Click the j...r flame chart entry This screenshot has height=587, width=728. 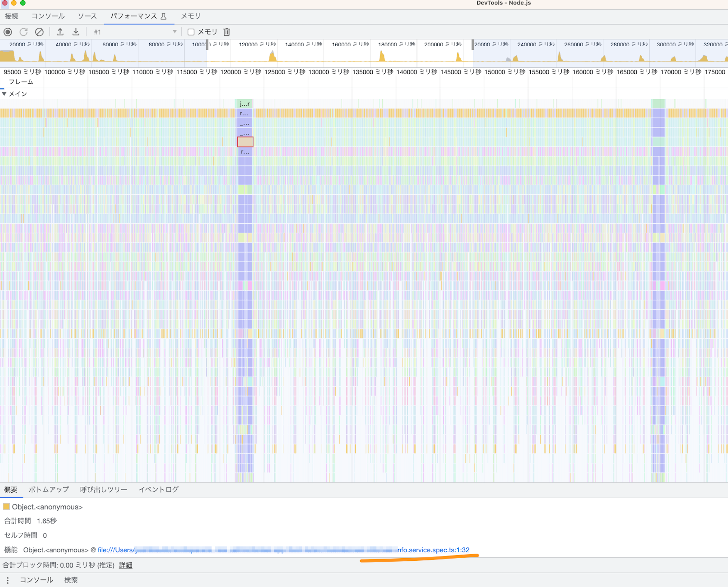(x=245, y=103)
